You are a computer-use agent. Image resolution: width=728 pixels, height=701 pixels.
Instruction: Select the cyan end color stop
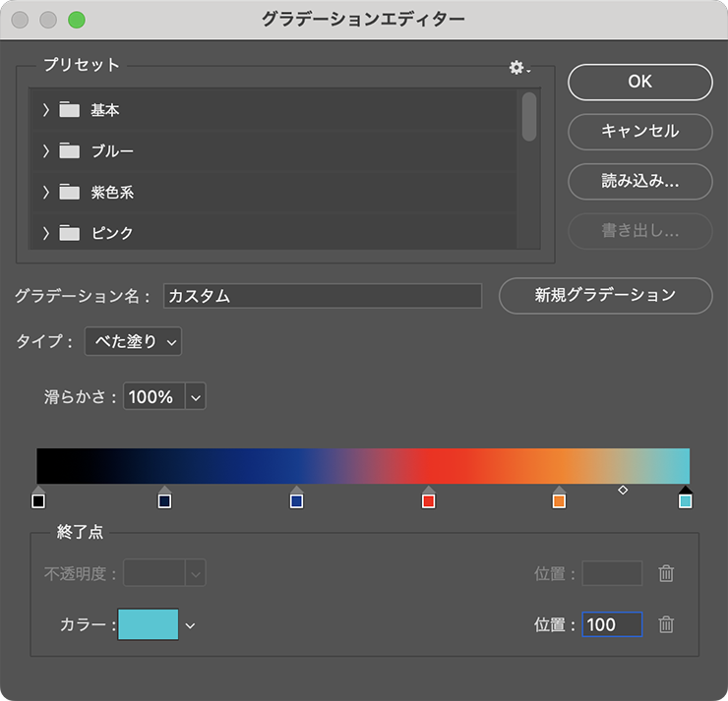pyautogui.click(x=686, y=500)
